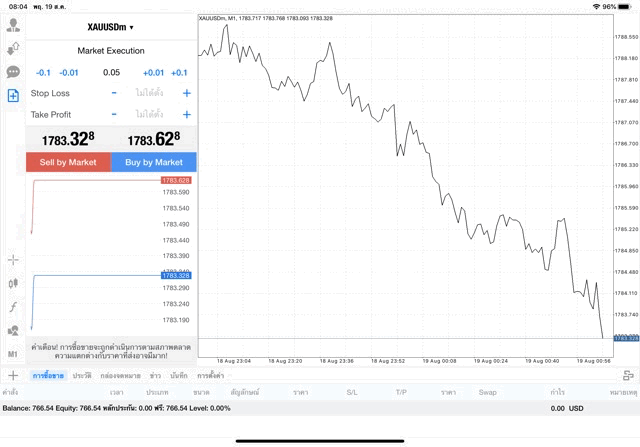Tap the 0.05 volume field
The width and height of the screenshot is (640, 447).
point(111,72)
